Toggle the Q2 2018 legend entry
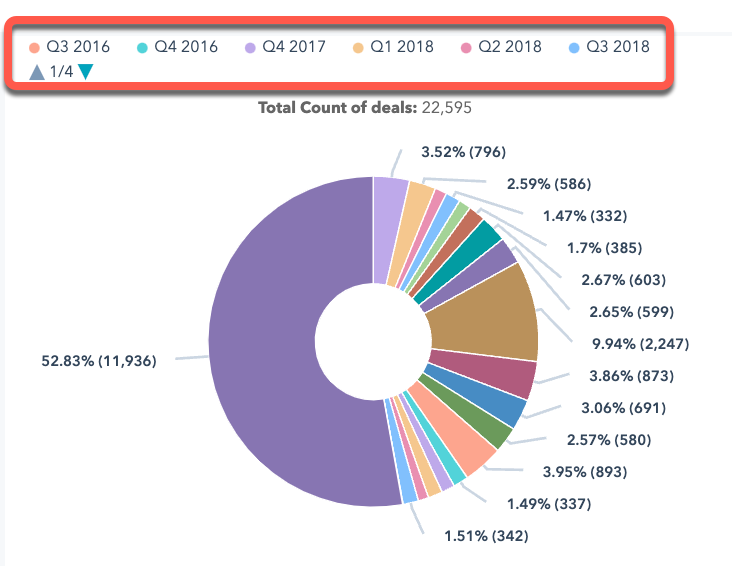This screenshot has width=732, height=566. (509, 47)
